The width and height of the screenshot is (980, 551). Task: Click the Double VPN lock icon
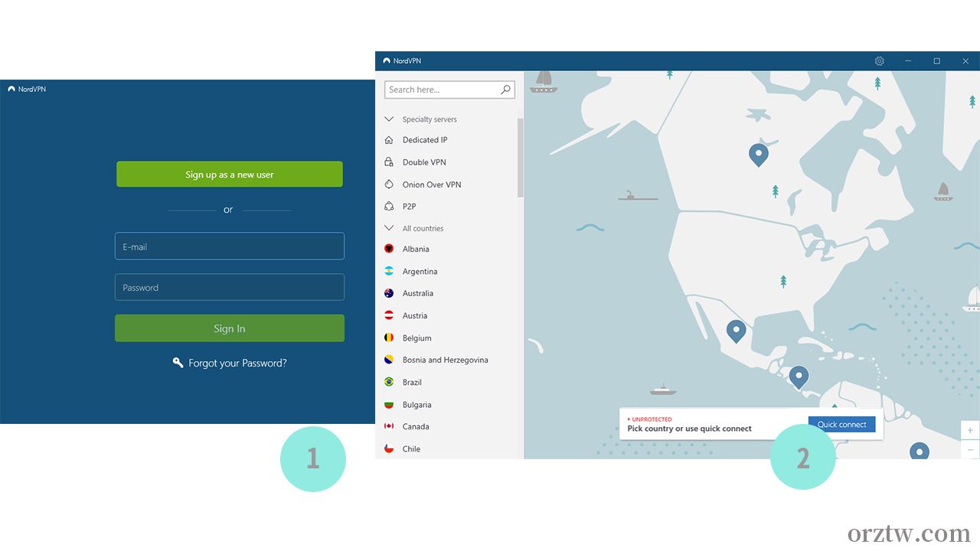pyautogui.click(x=389, y=162)
